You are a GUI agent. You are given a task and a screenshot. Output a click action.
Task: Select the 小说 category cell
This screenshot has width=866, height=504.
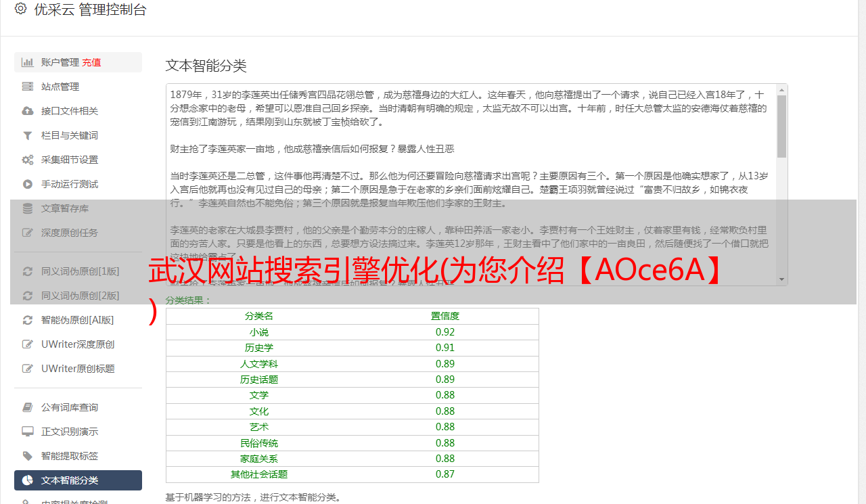tap(259, 332)
